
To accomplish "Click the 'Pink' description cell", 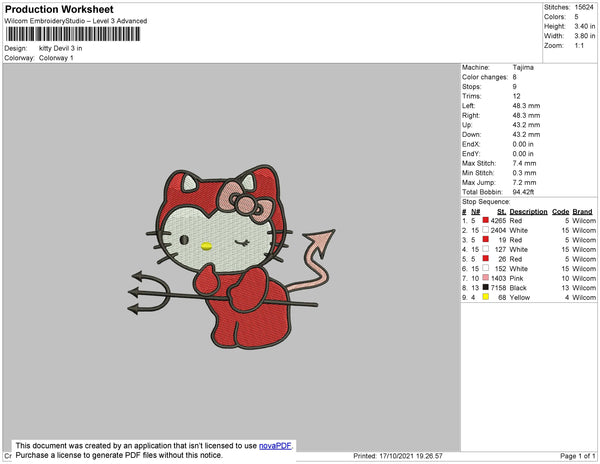I will pyautogui.click(x=516, y=278).
